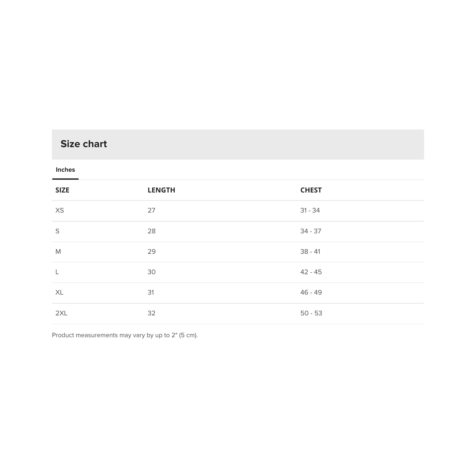Select the XS size row label

[x=60, y=210]
